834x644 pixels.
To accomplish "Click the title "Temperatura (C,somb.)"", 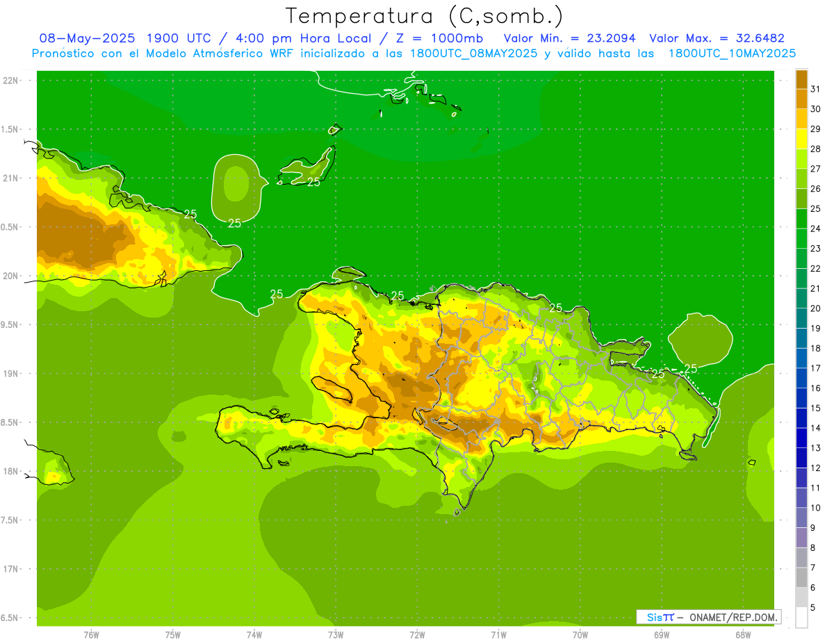I will click(424, 15).
